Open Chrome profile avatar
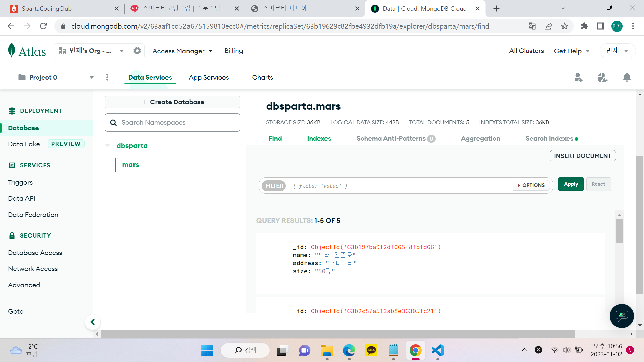The image size is (644, 362). [x=617, y=26]
